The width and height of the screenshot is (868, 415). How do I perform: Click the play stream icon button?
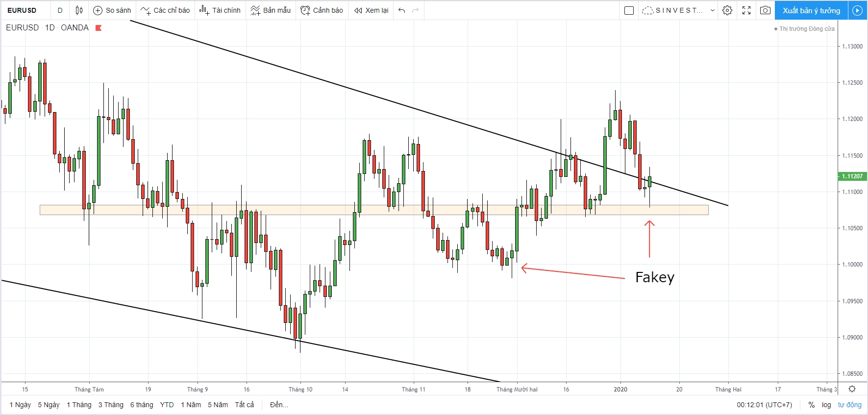click(x=857, y=10)
